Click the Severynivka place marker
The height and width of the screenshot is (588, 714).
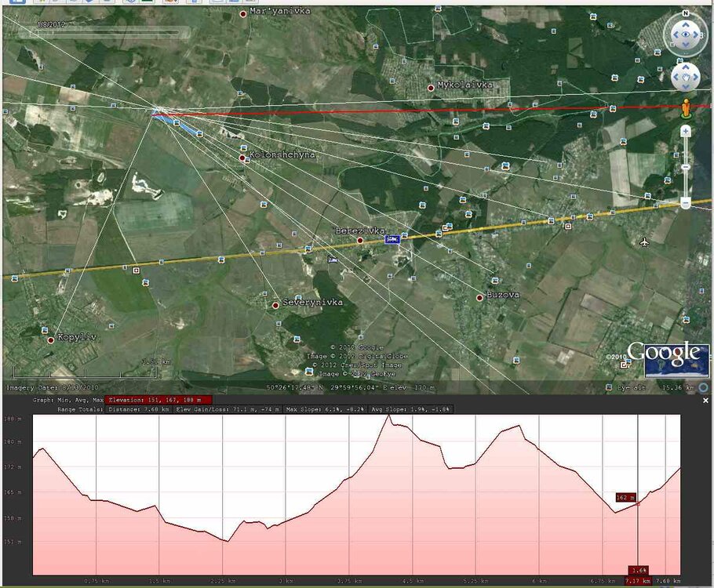tap(275, 306)
